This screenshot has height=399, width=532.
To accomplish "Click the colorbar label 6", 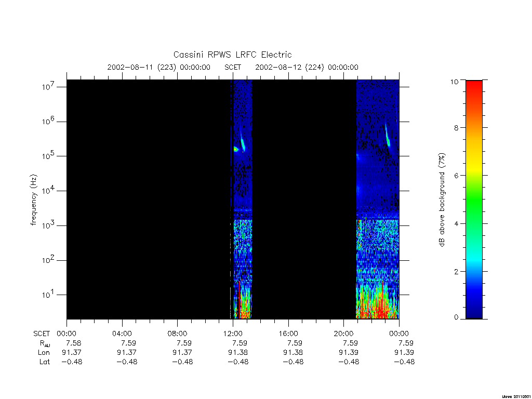I will tap(456, 176).
